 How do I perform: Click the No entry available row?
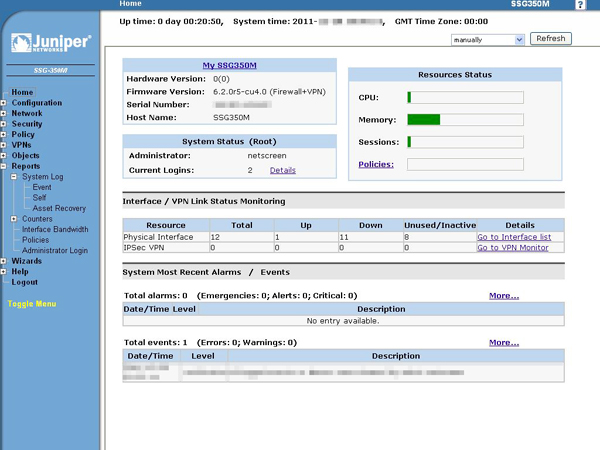[x=343, y=321]
